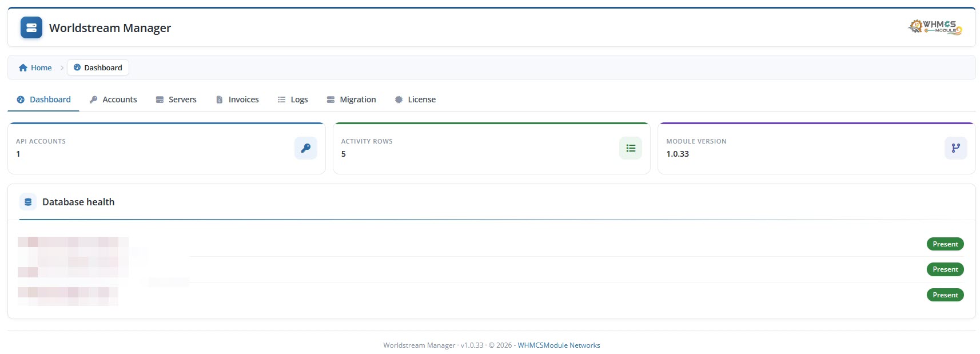Click the footer text Worldstream Manager v1.0.33
980x354 pixels.
[433, 345]
